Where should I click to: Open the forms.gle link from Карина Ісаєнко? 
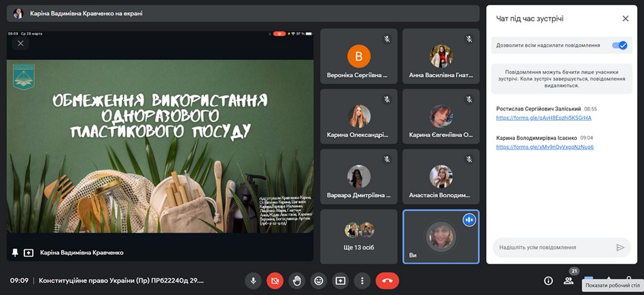point(545,147)
